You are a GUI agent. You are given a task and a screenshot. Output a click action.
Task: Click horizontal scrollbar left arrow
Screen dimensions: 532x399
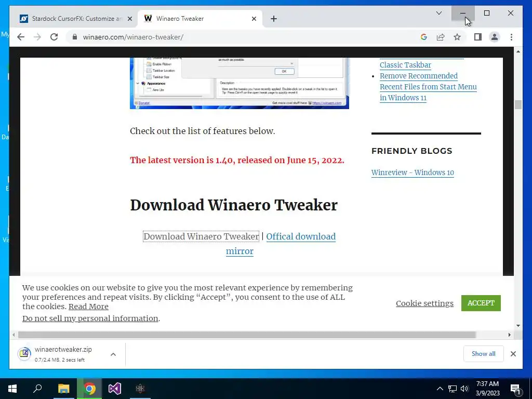[14, 335]
